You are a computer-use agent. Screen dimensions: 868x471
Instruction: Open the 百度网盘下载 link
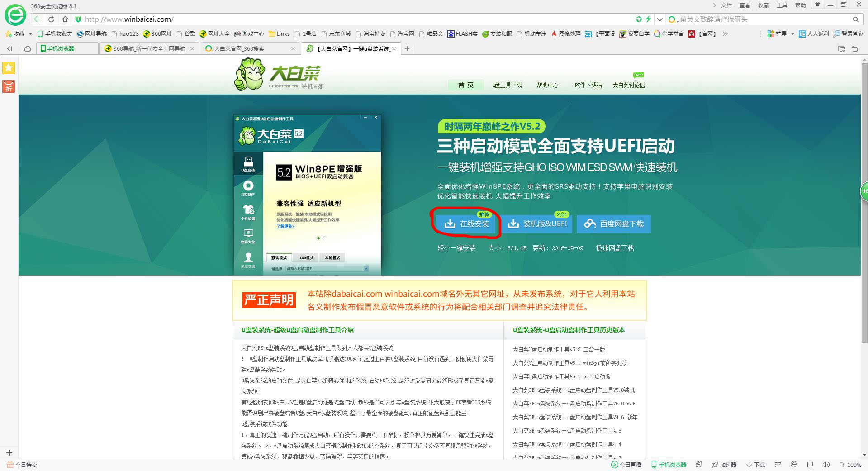[x=614, y=224]
